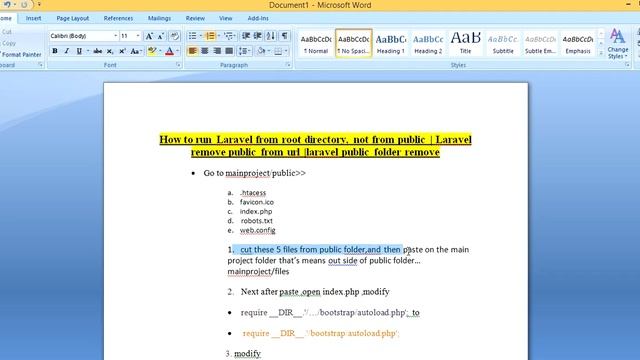Open Clipboard dialog launcher
640x360 pixels.
pos(40,65)
